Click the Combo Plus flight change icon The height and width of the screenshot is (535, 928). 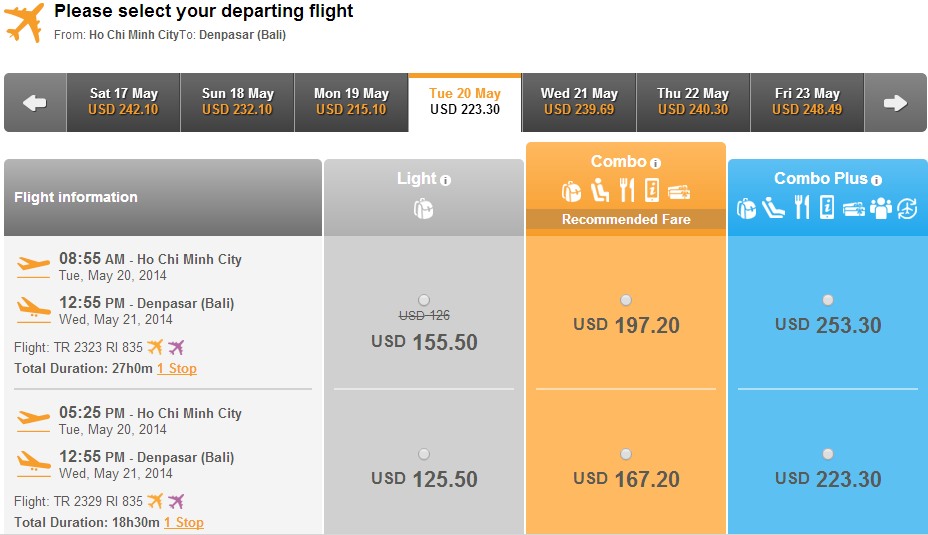(x=907, y=208)
